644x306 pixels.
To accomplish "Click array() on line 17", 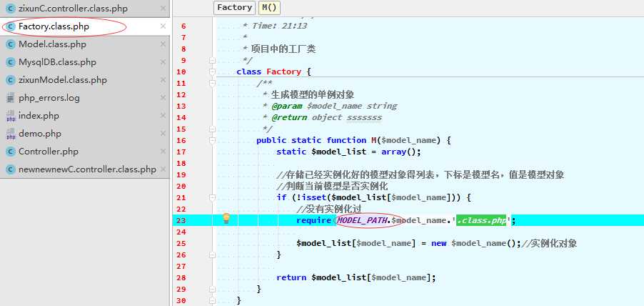I will point(399,152).
